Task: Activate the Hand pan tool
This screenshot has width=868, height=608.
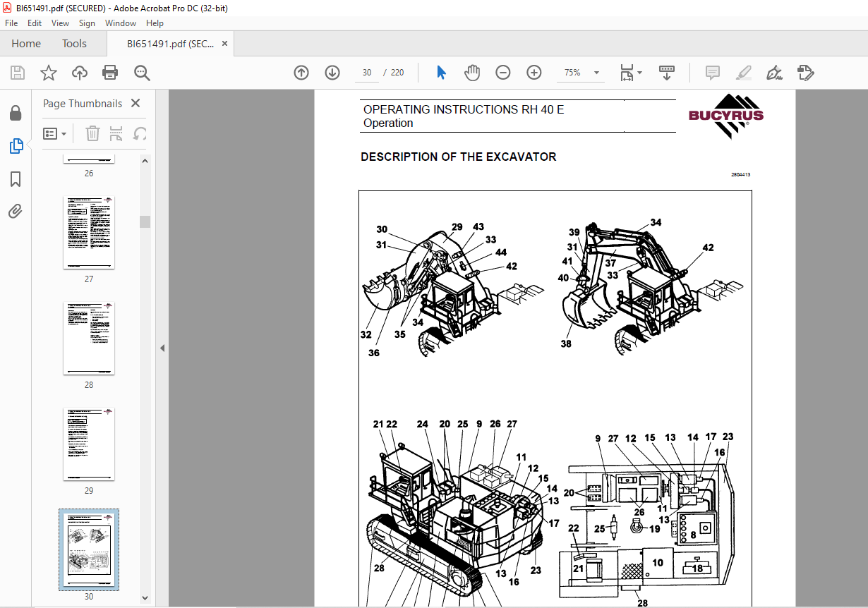Action: [471, 73]
